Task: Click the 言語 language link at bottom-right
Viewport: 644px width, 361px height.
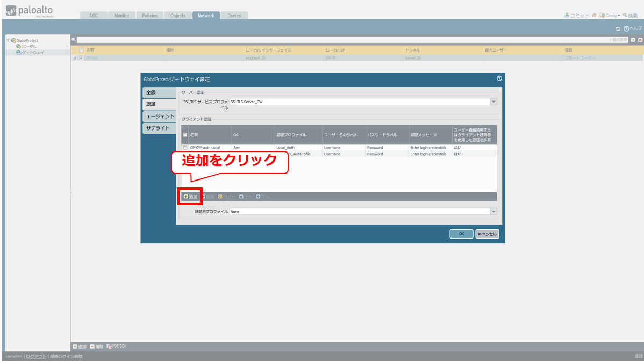Action: tap(639, 357)
